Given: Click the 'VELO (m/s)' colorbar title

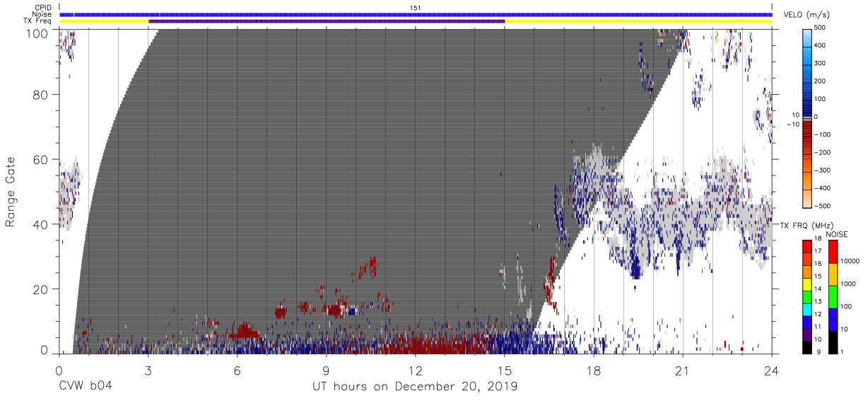Looking at the screenshot, I should 807,16.
